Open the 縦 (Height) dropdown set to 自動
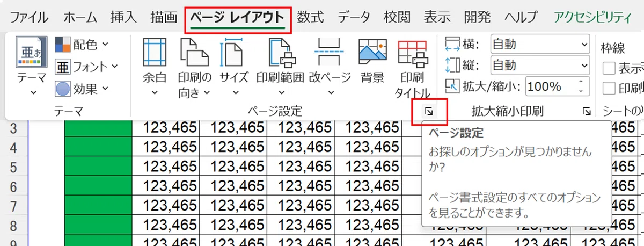 (x=540, y=66)
